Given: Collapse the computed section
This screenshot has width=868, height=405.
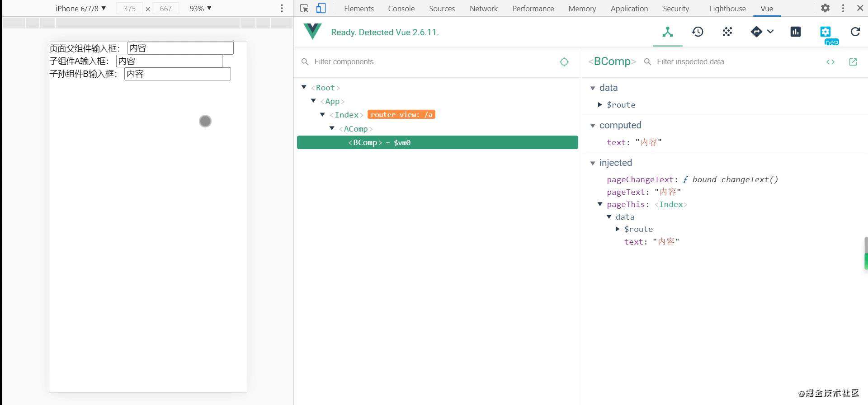Looking at the screenshot, I should click(x=593, y=126).
